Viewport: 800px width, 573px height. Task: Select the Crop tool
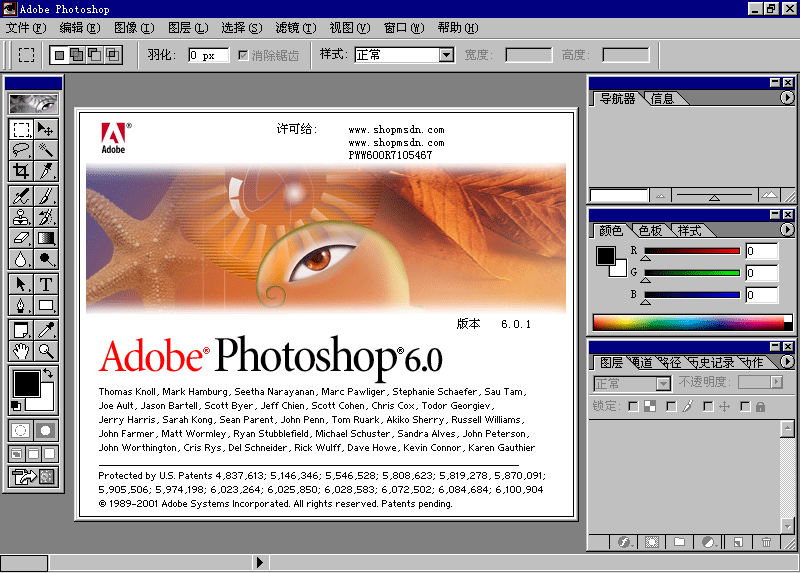click(21, 171)
